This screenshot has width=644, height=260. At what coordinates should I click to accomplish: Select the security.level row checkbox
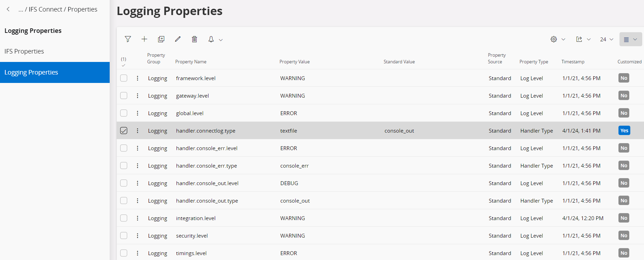point(124,236)
